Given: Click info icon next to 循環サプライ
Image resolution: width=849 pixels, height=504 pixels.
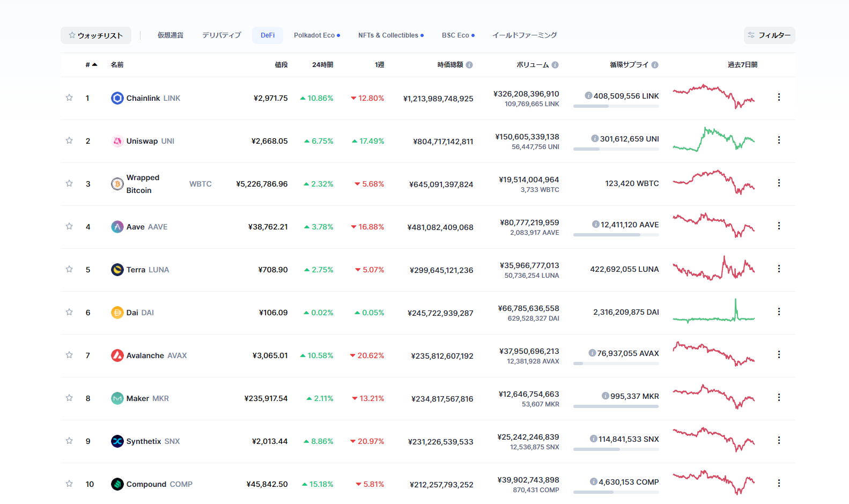Looking at the screenshot, I should point(655,65).
